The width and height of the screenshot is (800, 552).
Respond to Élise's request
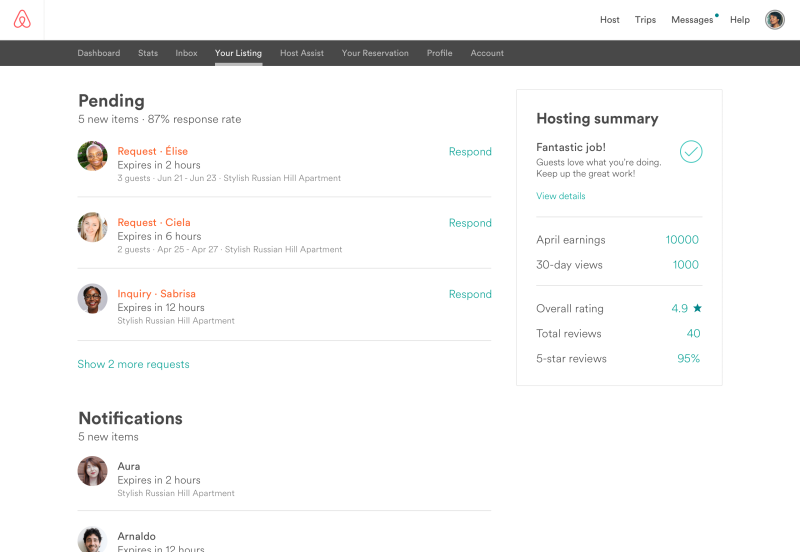click(x=470, y=152)
